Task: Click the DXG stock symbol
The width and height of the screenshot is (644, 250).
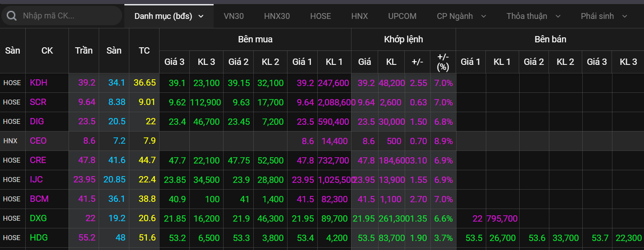Action: click(38, 218)
